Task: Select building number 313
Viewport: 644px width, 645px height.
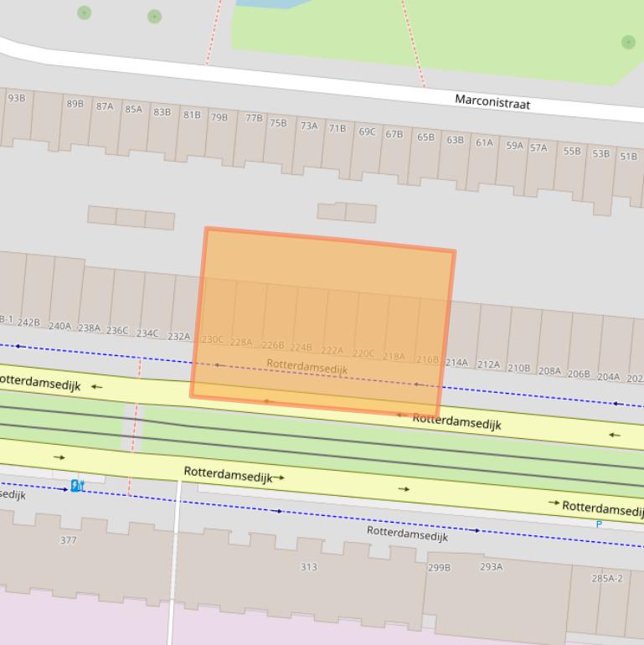Action: point(308,567)
